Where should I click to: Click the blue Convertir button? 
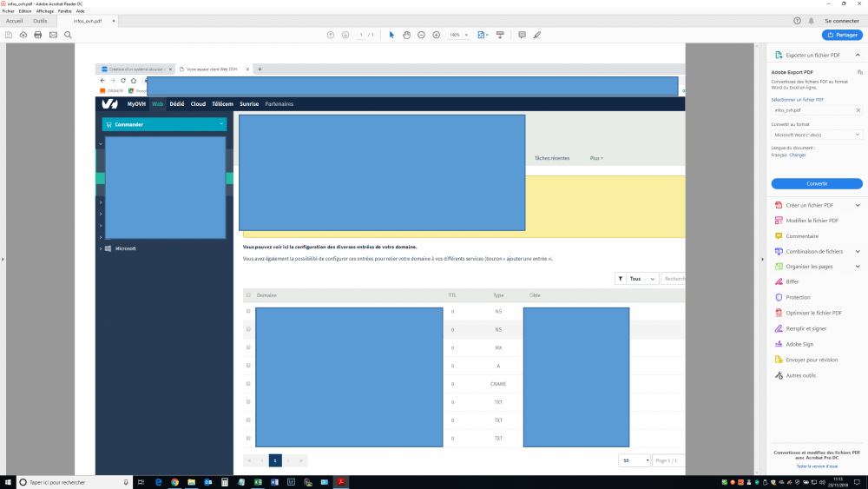(817, 183)
